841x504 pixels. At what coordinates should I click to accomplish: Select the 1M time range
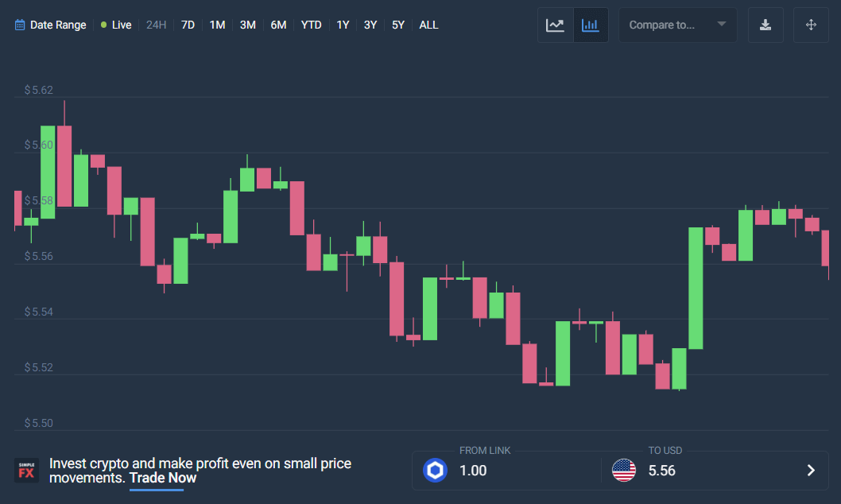coord(217,25)
